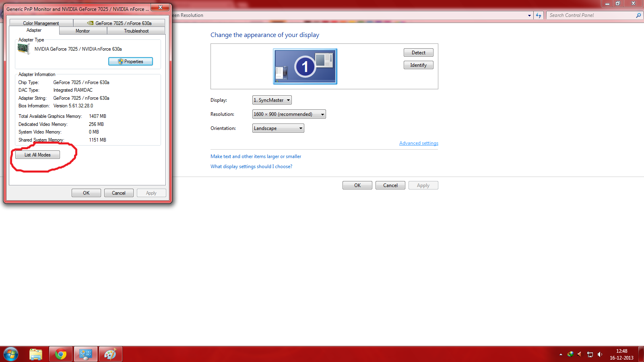Open the Resolution dropdown 1600 × 900
This screenshot has height=362, width=644.
[x=289, y=114]
